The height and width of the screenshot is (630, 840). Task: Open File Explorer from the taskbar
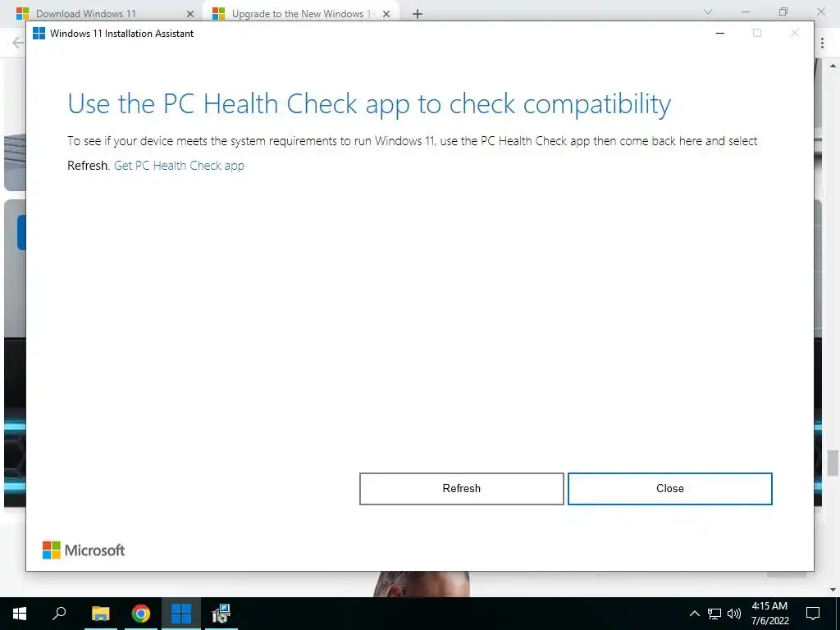click(x=100, y=614)
